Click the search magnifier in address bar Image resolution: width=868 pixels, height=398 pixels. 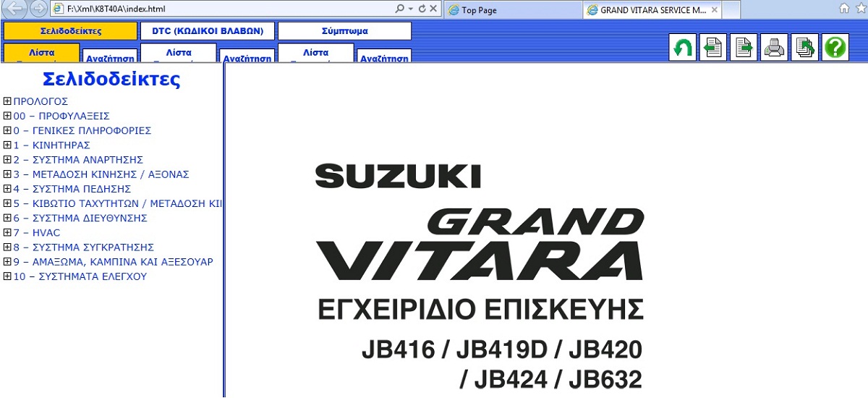point(400,9)
